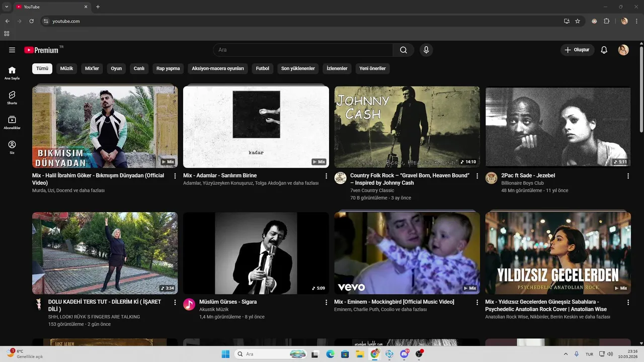The image size is (644, 362).
Task: Open the notifications bell
Action: [x=604, y=50]
